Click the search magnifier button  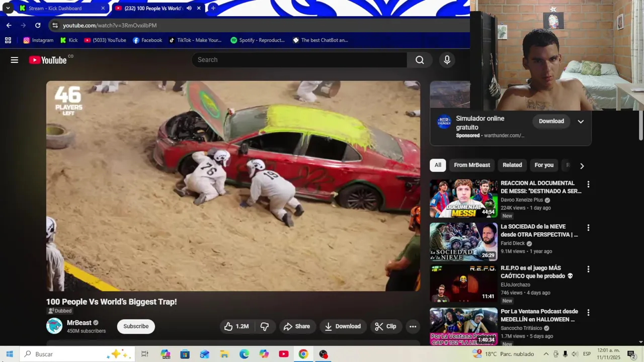pos(420,60)
